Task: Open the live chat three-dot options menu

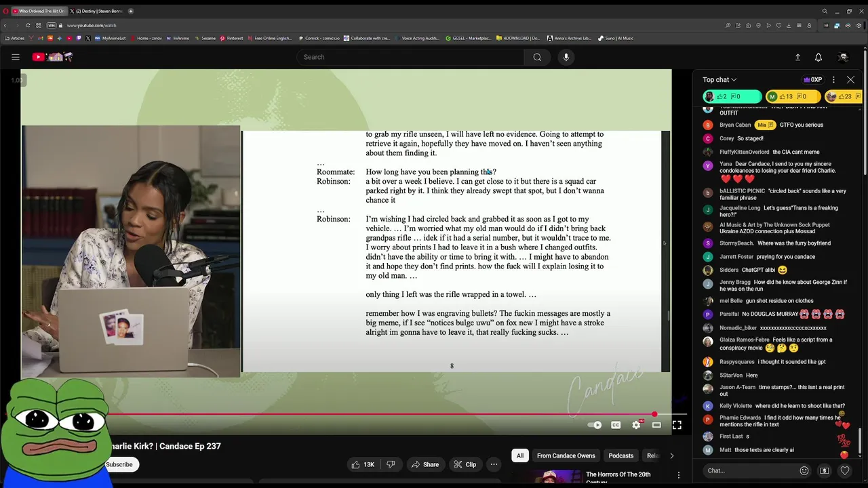Action: (833, 79)
